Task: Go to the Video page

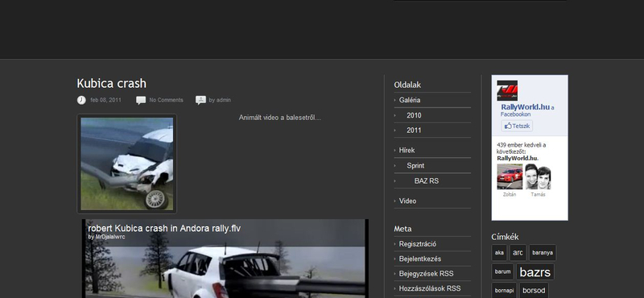Action: (407, 201)
